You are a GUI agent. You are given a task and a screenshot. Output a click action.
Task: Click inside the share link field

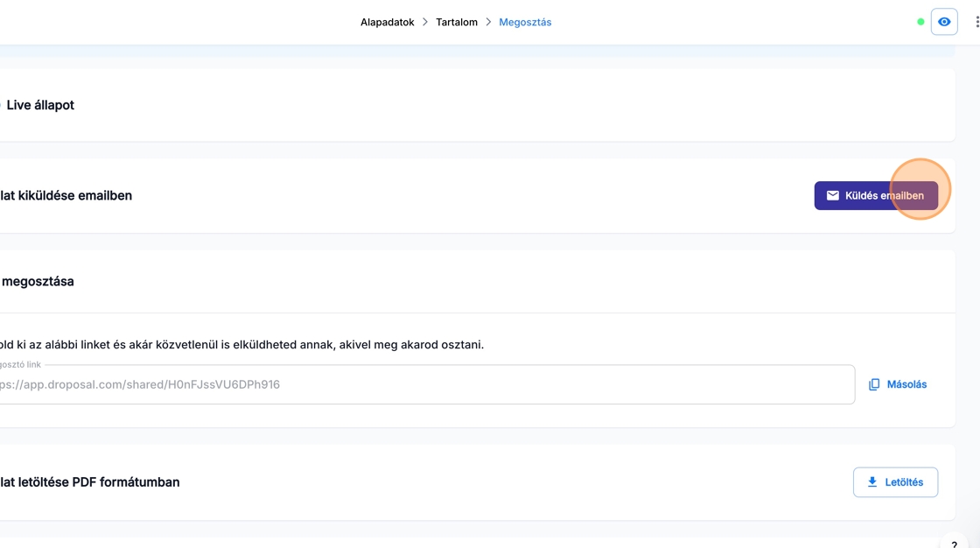coord(420,384)
